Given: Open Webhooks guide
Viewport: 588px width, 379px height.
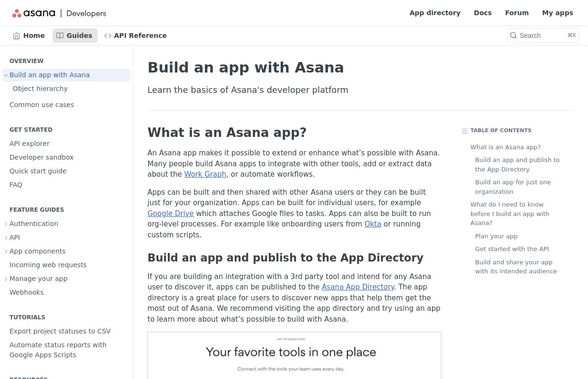Looking at the screenshot, I should coord(27,292).
